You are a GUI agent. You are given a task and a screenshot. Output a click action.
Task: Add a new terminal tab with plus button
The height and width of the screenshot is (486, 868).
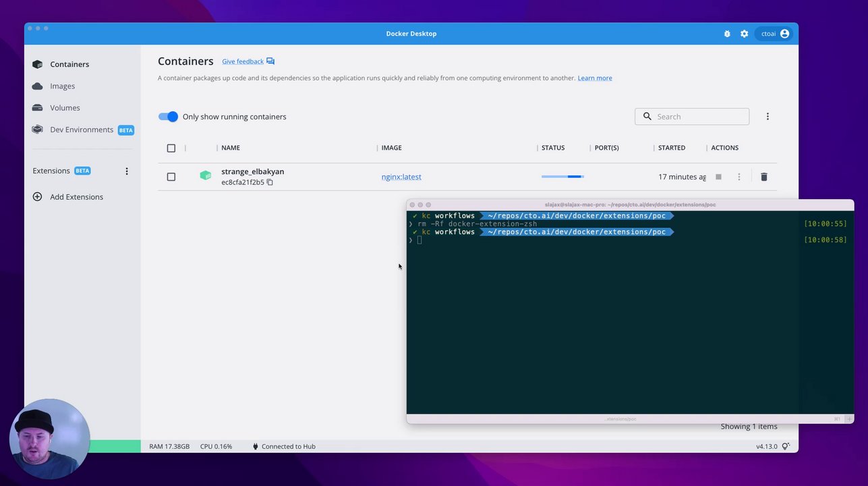click(849, 419)
